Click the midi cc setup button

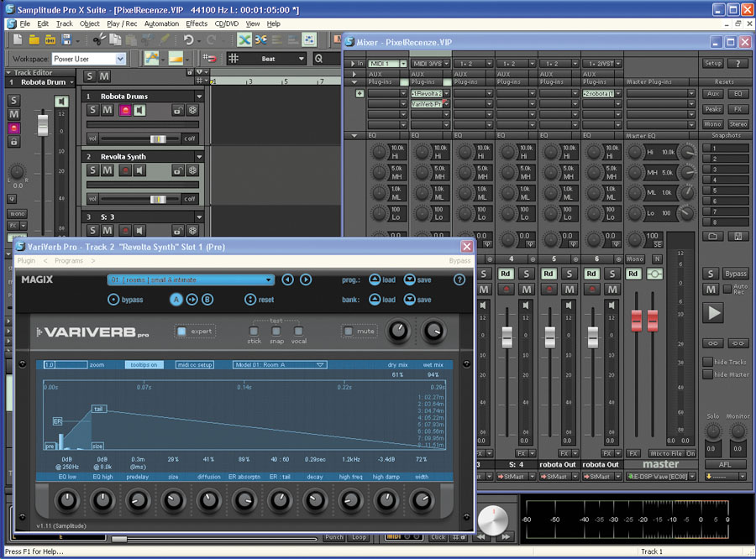point(196,365)
